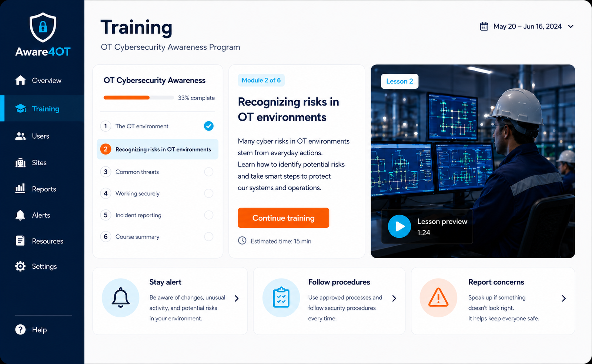Open the Help link in sidebar

click(x=31, y=330)
